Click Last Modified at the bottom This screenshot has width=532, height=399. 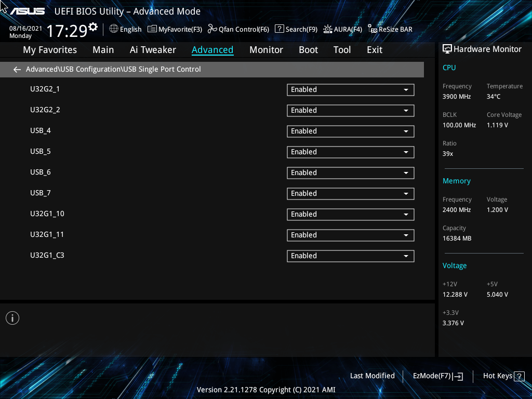pyautogui.click(x=372, y=376)
